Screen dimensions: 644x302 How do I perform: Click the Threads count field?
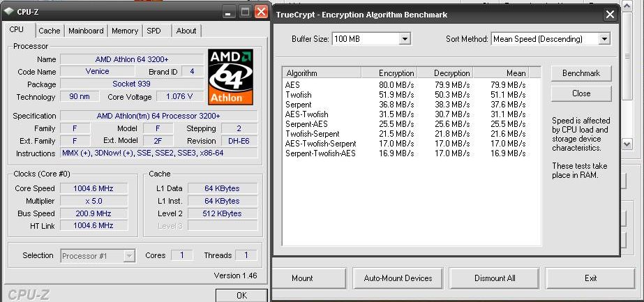(x=246, y=255)
